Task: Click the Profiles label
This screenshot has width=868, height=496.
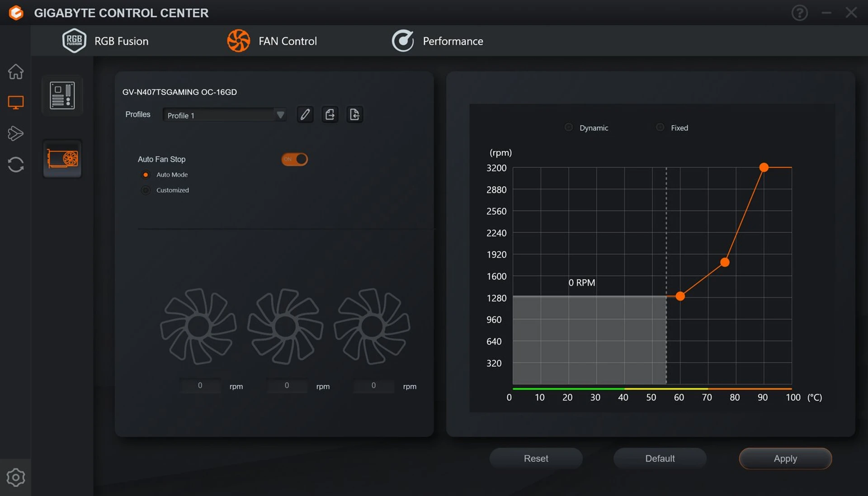Action: 138,114
